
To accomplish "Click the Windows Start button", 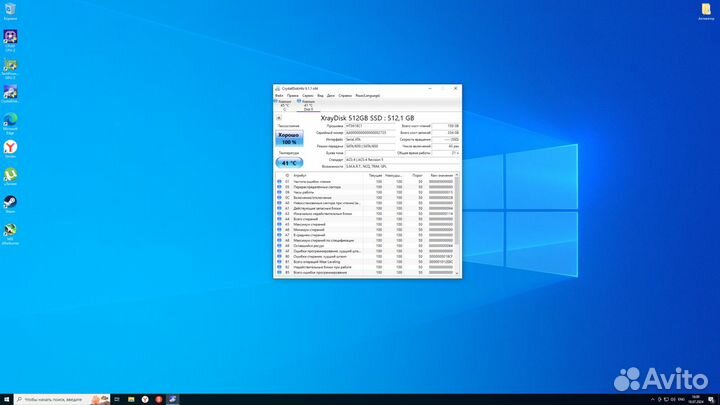I will pyautogui.click(x=6, y=399).
